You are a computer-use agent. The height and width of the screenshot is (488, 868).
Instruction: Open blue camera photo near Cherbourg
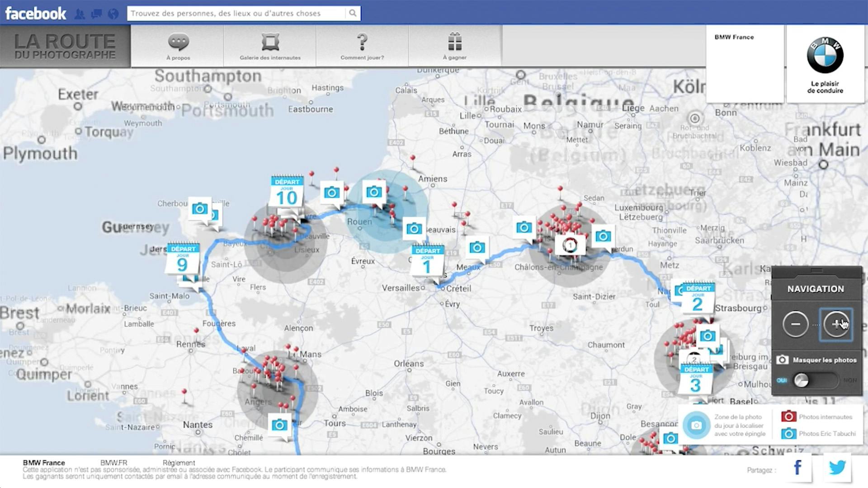coord(200,209)
